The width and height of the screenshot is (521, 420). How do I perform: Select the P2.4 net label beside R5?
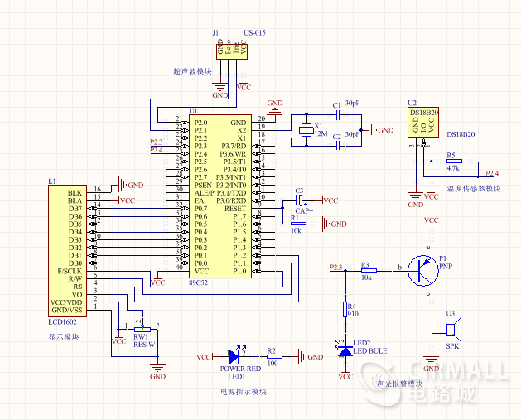(x=492, y=173)
